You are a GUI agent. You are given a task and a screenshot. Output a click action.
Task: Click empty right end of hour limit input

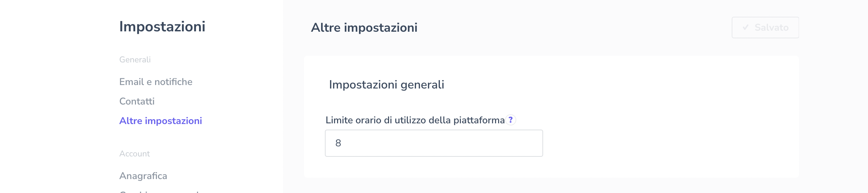tap(523, 143)
